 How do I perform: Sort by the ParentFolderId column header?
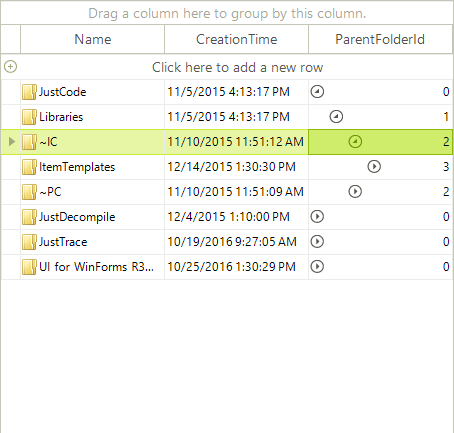380,39
